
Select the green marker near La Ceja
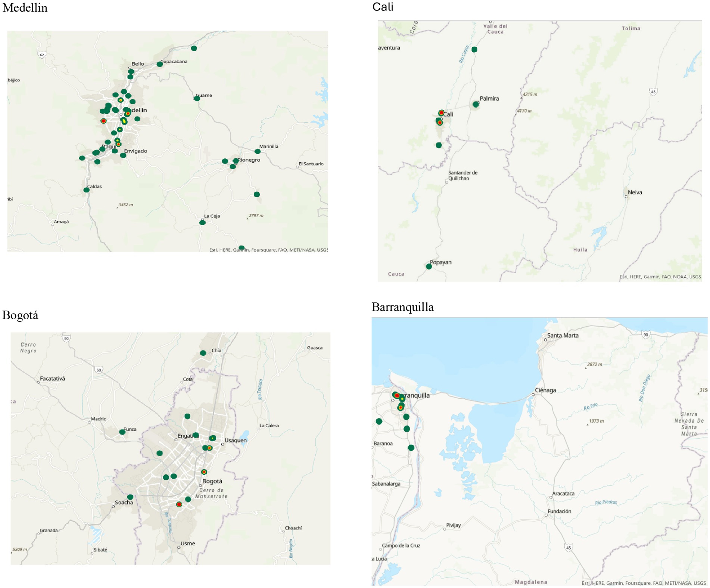click(202, 223)
